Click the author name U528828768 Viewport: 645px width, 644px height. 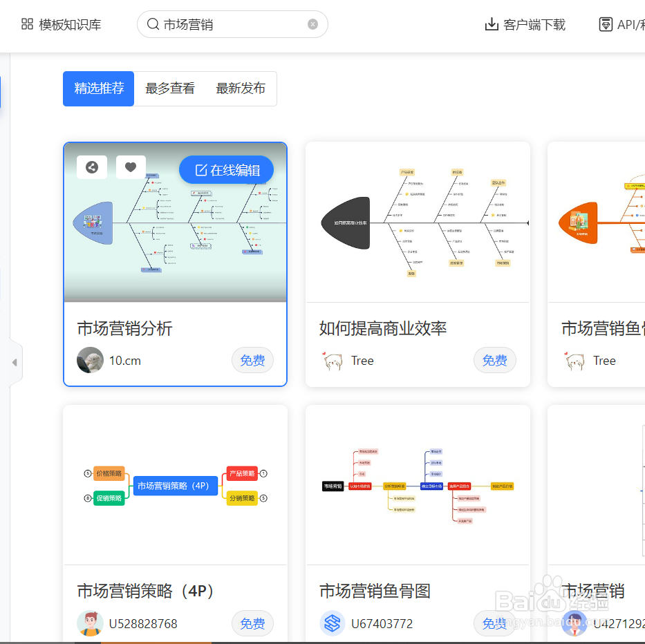[142, 624]
